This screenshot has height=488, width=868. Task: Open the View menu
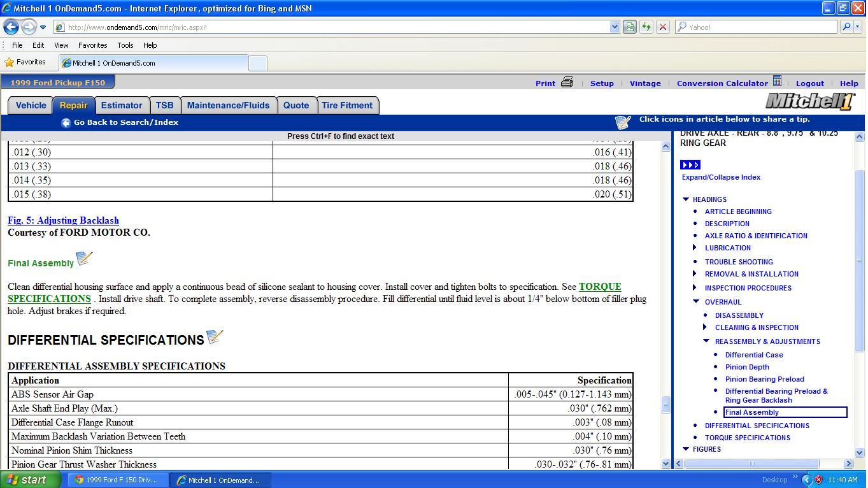61,45
